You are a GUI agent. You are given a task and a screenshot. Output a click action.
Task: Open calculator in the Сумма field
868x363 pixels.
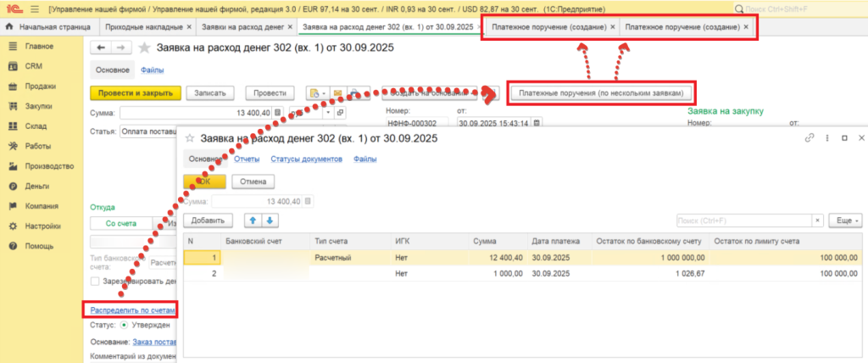coord(278,113)
